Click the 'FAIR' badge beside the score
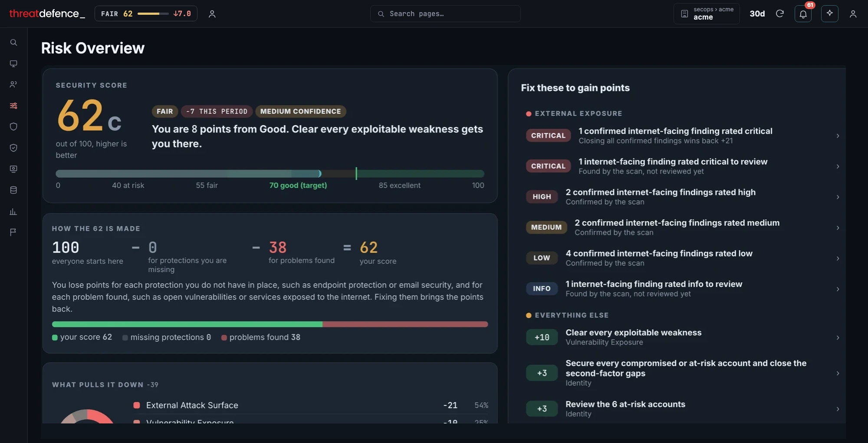Viewport: 868px width, 443px height. (x=165, y=112)
